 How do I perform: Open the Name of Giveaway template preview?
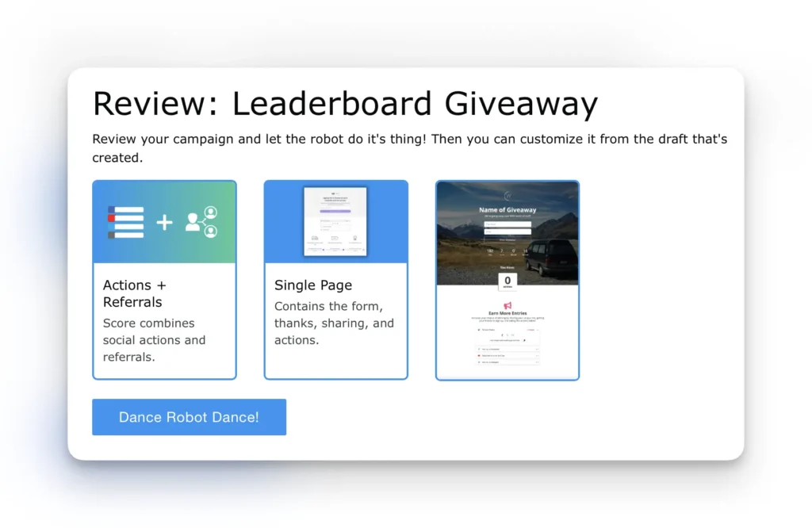(507, 280)
